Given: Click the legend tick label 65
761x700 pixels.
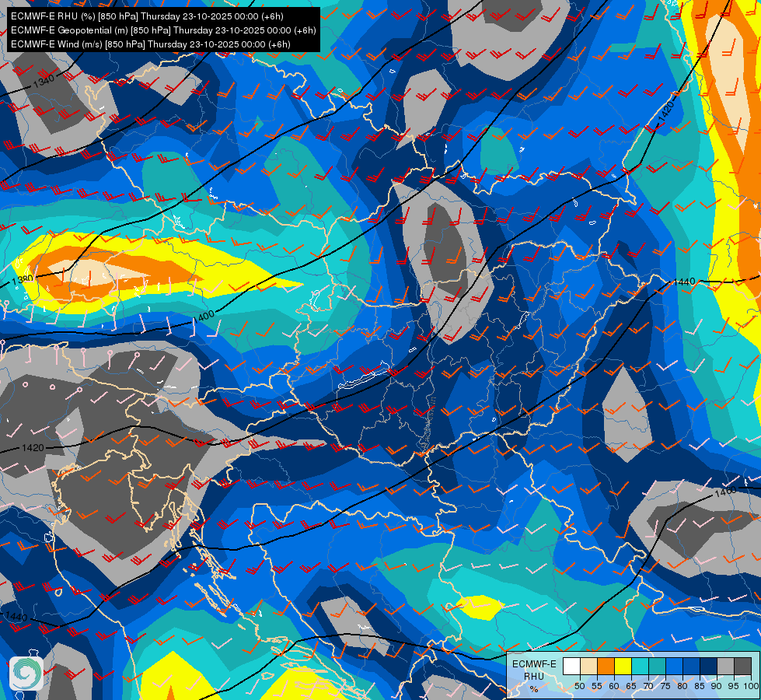Looking at the screenshot, I should pos(631,686).
